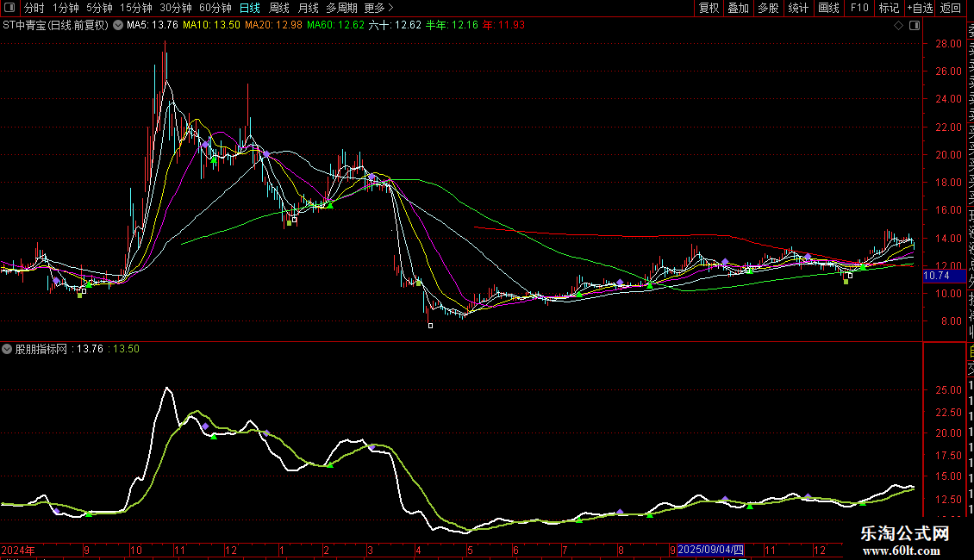Click the 2024年 label on the time axis

tap(18, 550)
